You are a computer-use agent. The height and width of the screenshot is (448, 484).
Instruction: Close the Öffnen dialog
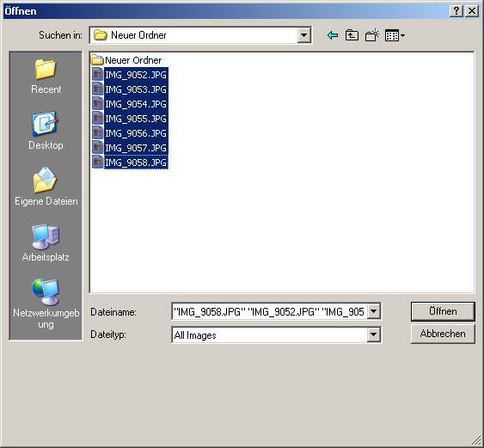472,11
